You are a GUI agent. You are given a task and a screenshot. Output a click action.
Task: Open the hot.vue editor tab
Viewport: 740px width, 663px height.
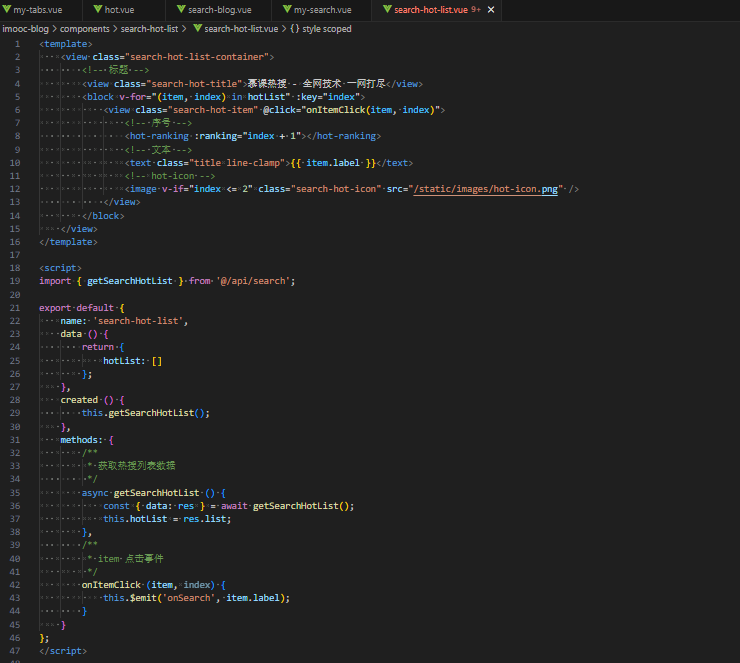click(x=119, y=10)
